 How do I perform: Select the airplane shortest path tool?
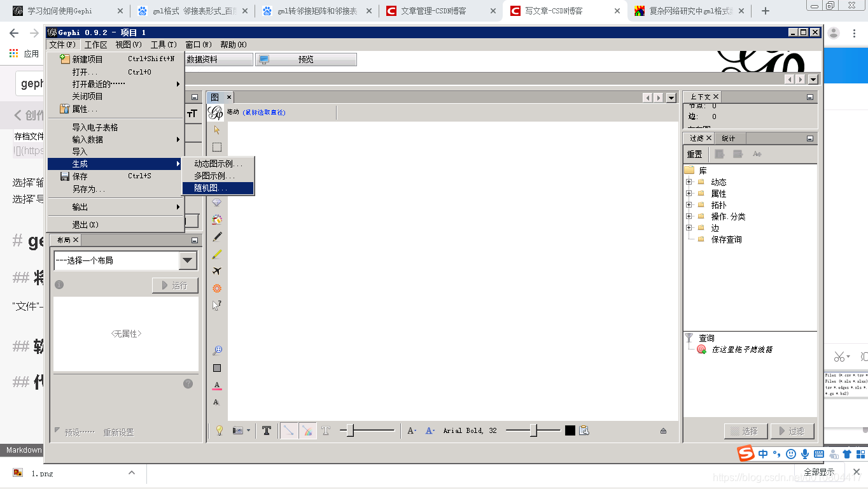(x=217, y=271)
